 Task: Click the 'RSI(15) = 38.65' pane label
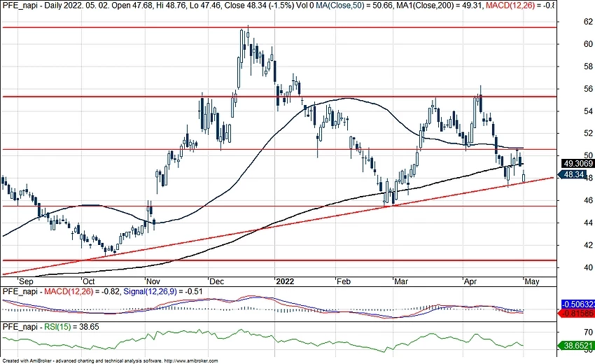tap(71, 327)
